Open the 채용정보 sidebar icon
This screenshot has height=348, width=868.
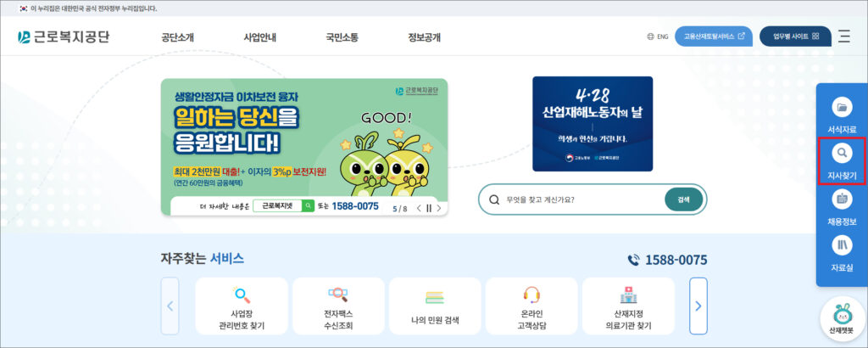(x=842, y=199)
